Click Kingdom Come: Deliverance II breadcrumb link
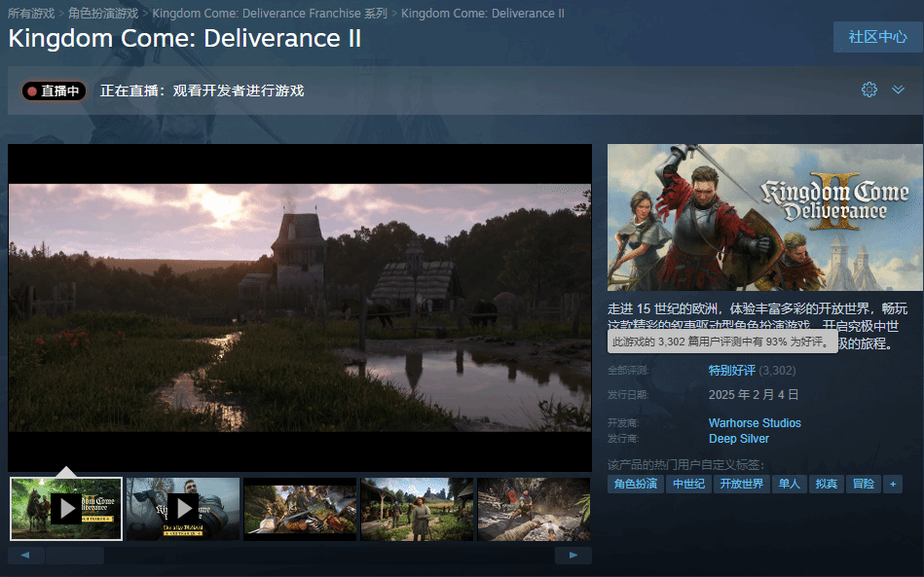 (x=483, y=13)
